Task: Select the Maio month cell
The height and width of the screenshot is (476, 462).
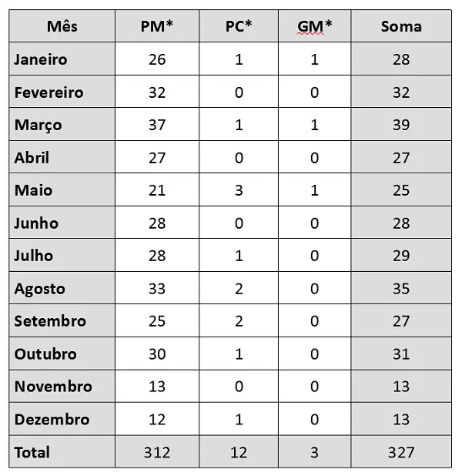Action: pos(32,190)
